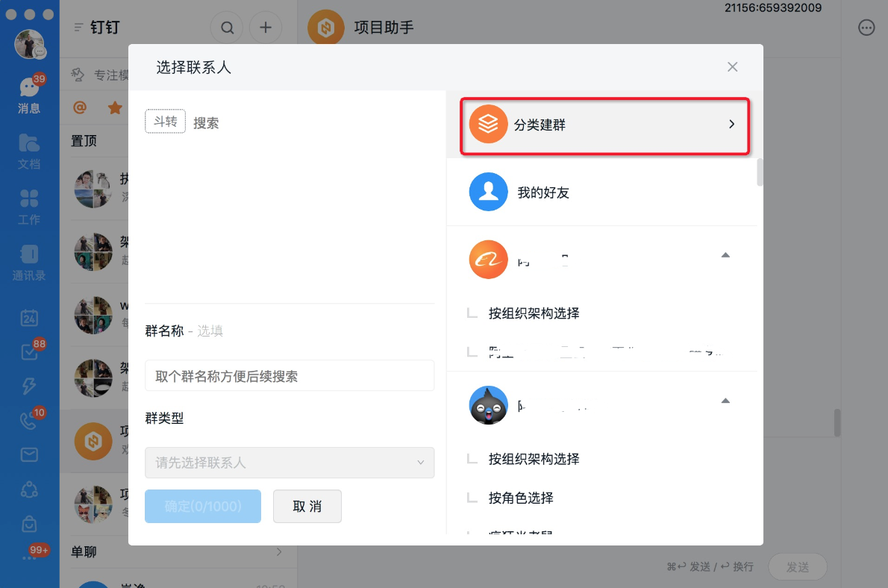Click the star favorites filter icon

click(115, 107)
